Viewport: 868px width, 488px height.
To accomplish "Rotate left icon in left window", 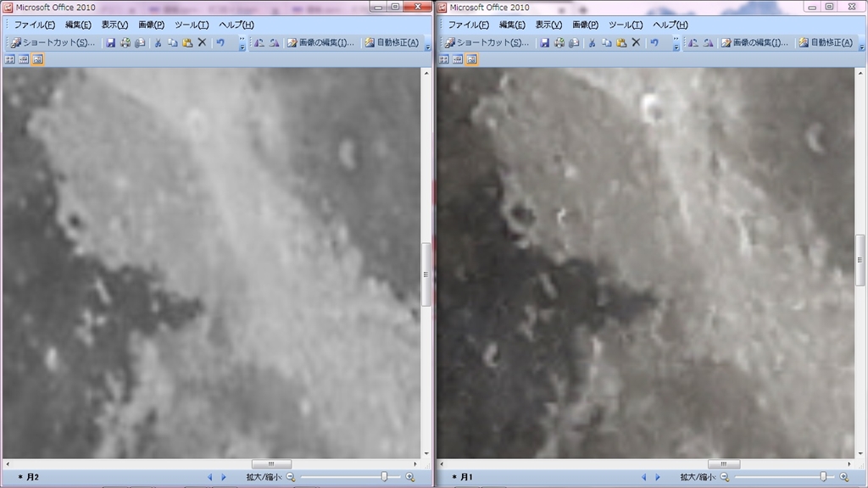I will pyautogui.click(x=259, y=42).
